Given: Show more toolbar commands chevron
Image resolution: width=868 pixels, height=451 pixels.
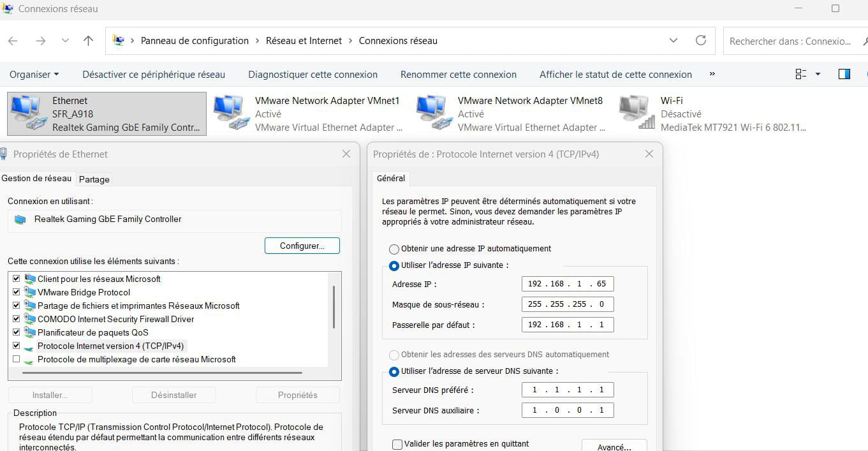Looking at the screenshot, I should pos(712,74).
